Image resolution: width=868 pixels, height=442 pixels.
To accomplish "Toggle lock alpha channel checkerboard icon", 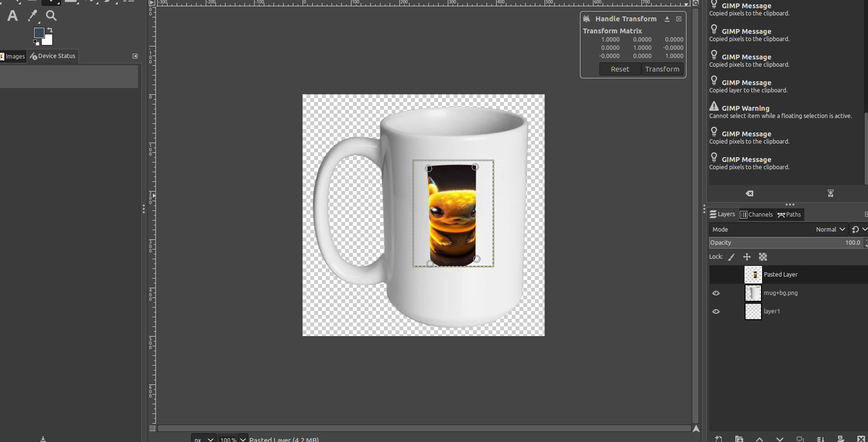I will click(x=763, y=257).
